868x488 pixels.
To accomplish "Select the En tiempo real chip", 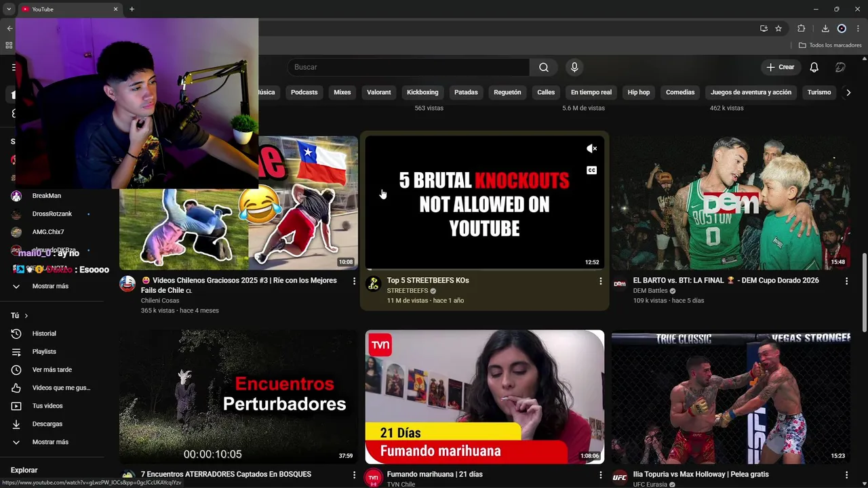I will point(591,92).
